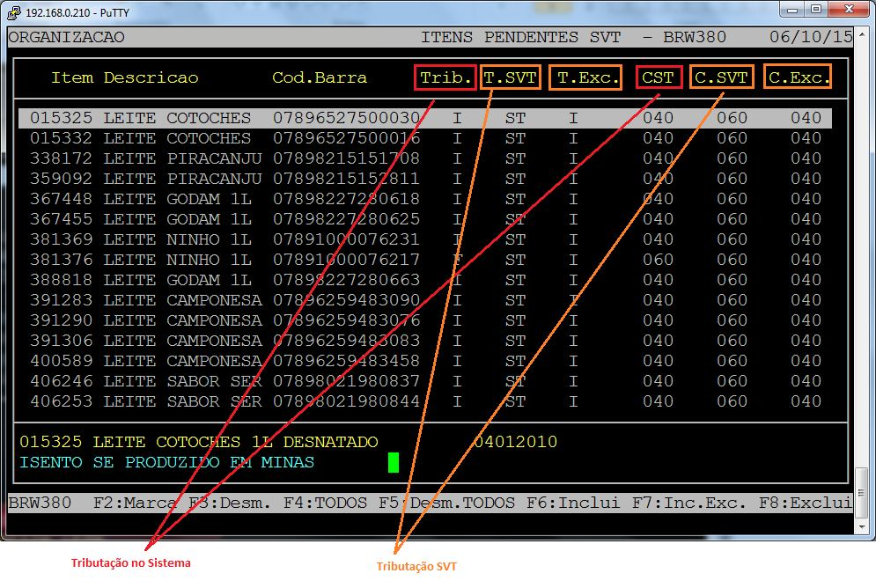
Task: Click the C.Exc. column header
Action: point(799,77)
